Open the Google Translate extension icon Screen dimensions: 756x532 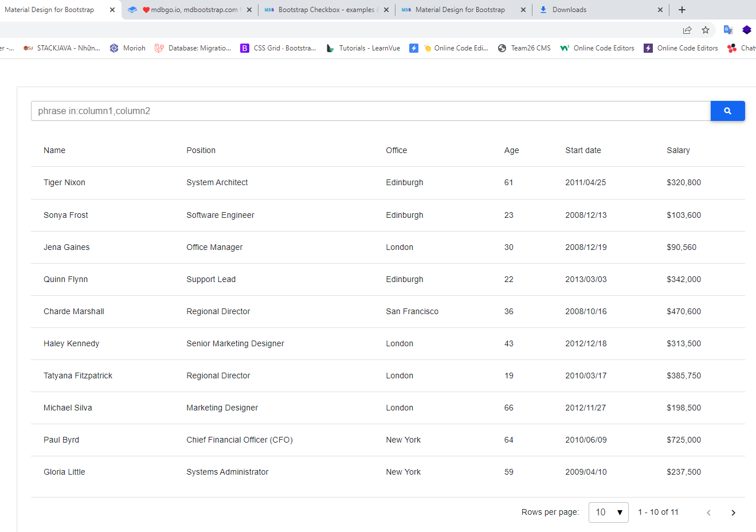click(728, 30)
